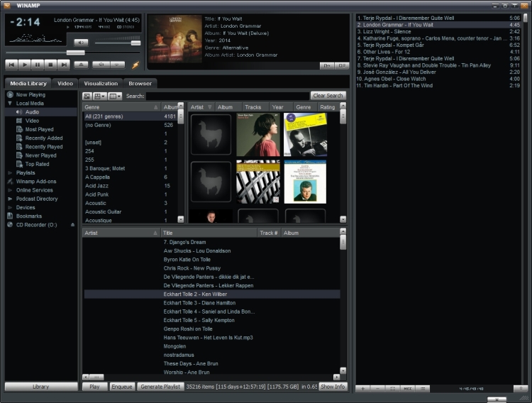Expand the Podcast Directory node
Screen dimensions: 532x403
(10, 199)
